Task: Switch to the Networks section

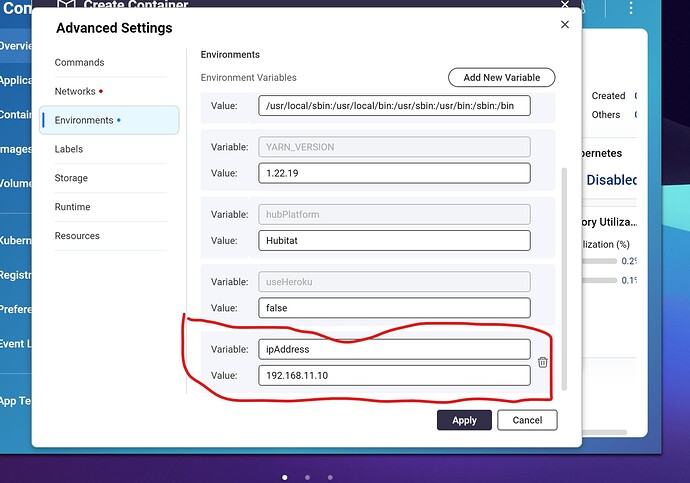Action: pyautogui.click(x=75, y=91)
